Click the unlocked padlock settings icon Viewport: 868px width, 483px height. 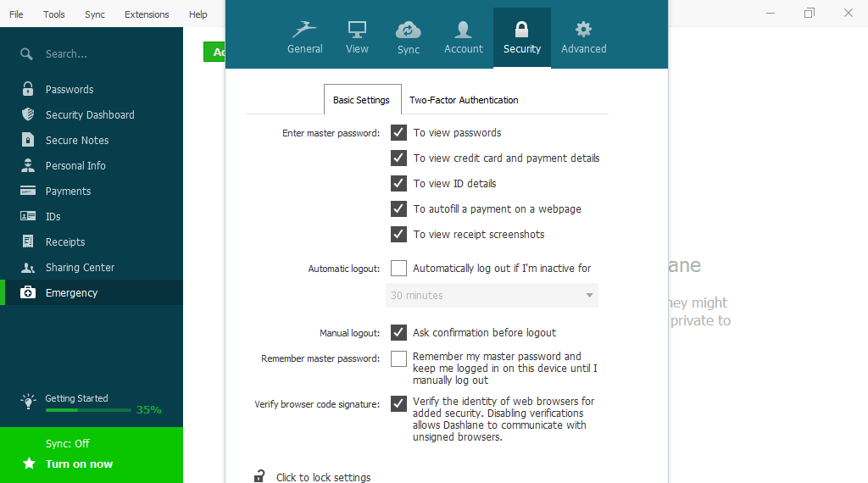coord(259,476)
